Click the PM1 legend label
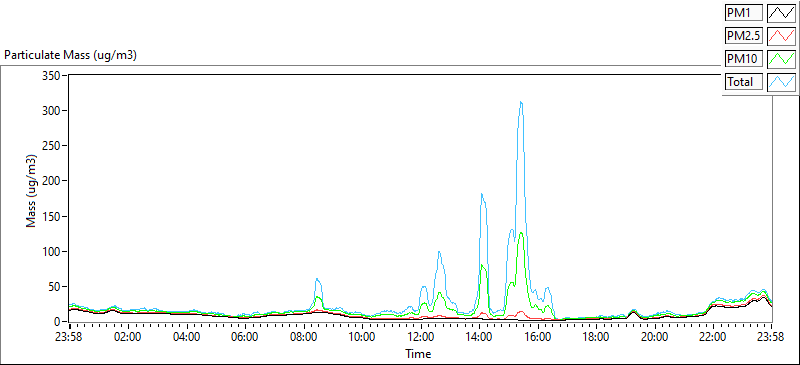This screenshot has width=800, height=365. tap(743, 12)
